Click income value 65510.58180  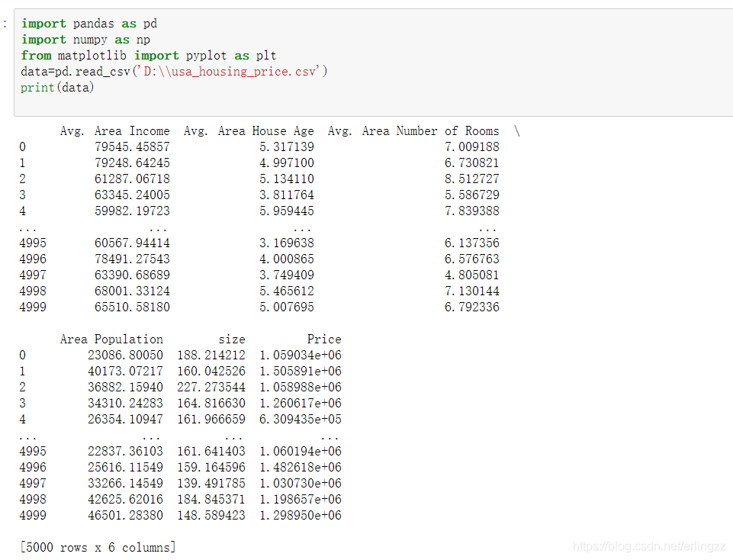pyautogui.click(x=132, y=307)
